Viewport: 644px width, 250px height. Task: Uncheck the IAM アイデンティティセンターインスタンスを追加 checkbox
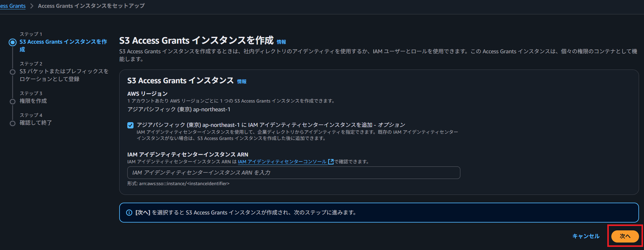pos(130,125)
